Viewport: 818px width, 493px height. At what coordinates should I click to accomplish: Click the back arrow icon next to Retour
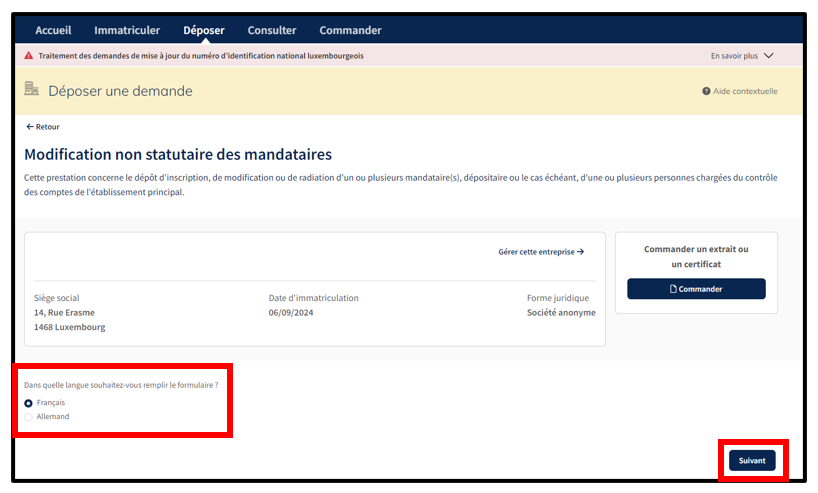tap(29, 127)
